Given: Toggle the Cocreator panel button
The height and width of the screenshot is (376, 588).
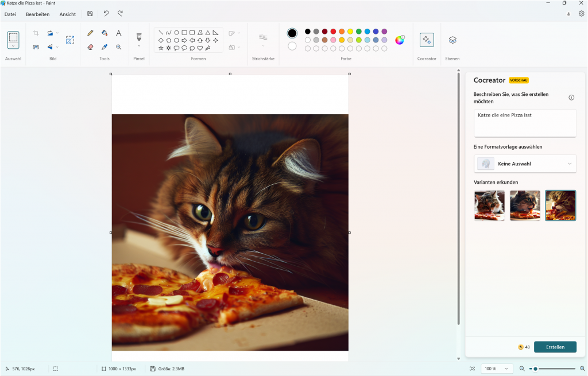Looking at the screenshot, I should [x=427, y=40].
